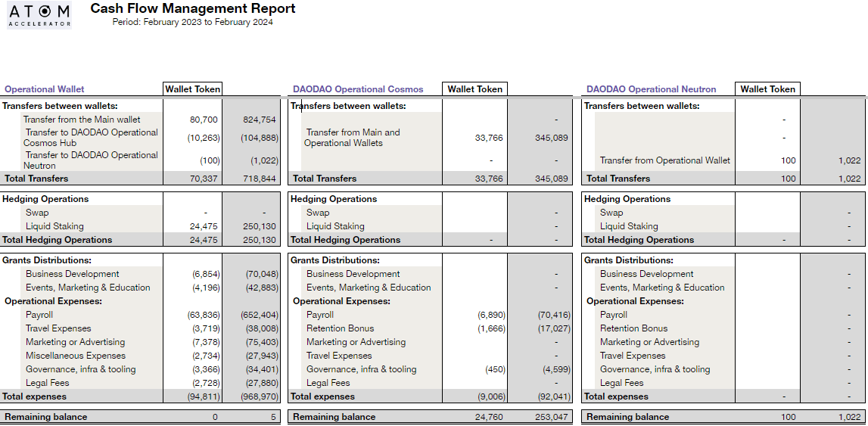Select the 250,130 Liquid Staking value
The image size is (868, 426).
(x=261, y=226)
